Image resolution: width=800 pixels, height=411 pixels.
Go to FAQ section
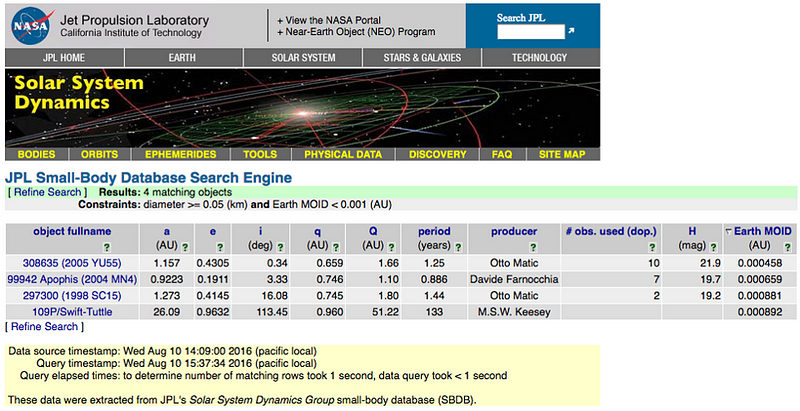(502, 154)
